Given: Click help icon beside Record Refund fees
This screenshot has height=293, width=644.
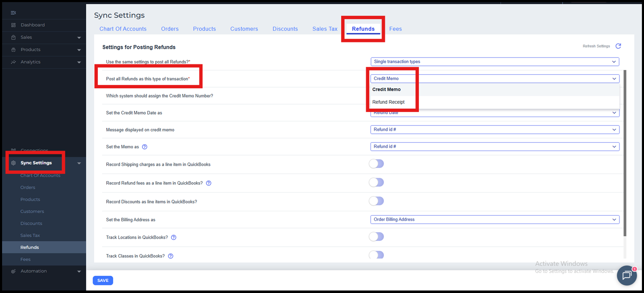Looking at the screenshot, I should (209, 183).
